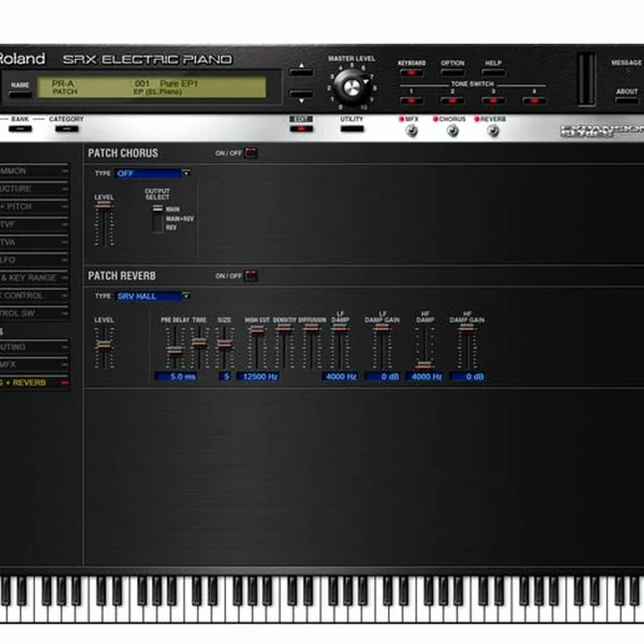Open the TVF edit page tab
The image size is (644, 644).
click(34, 225)
